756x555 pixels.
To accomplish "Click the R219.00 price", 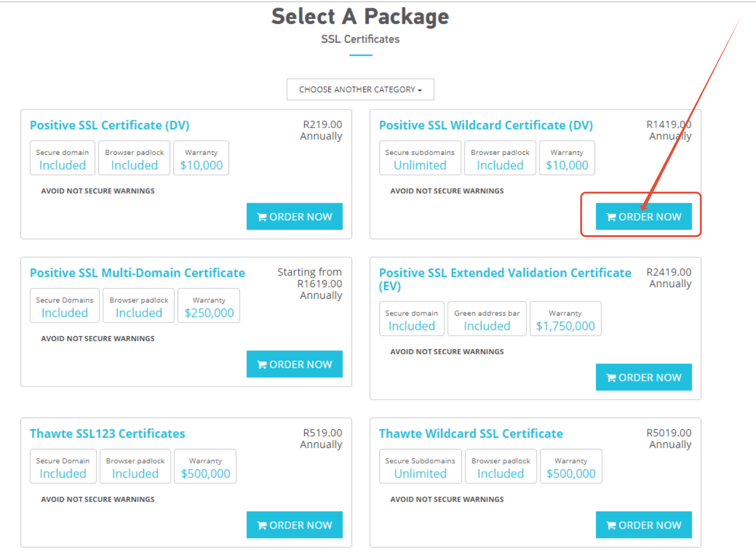I will pyautogui.click(x=323, y=124).
